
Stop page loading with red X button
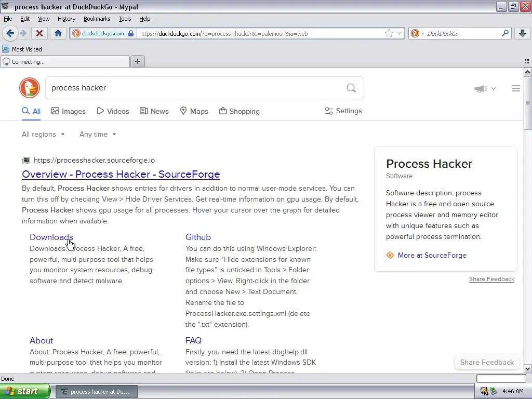point(39,33)
